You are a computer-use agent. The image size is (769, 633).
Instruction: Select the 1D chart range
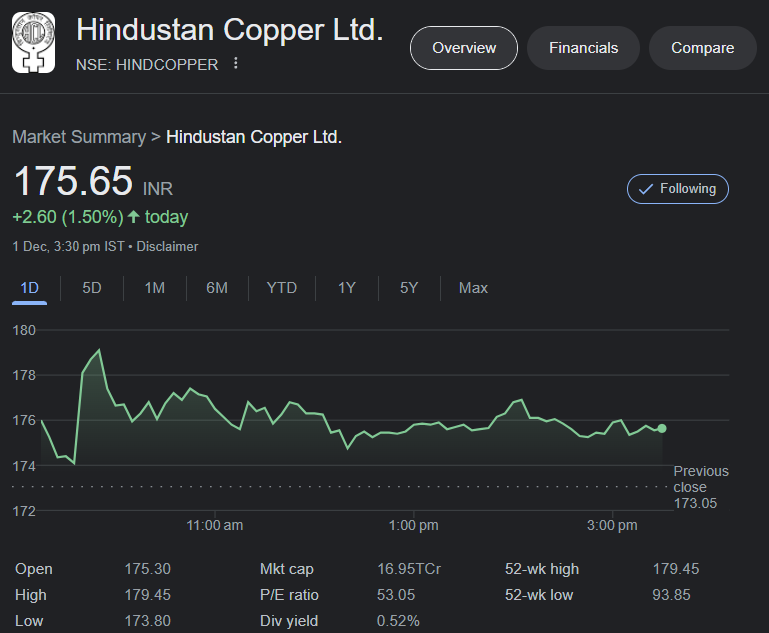click(29, 288)
